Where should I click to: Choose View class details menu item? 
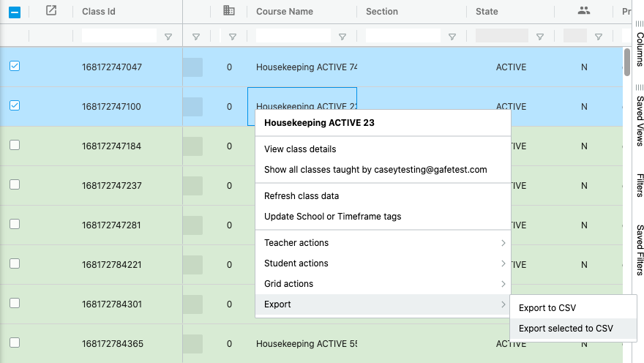(300, 149)
